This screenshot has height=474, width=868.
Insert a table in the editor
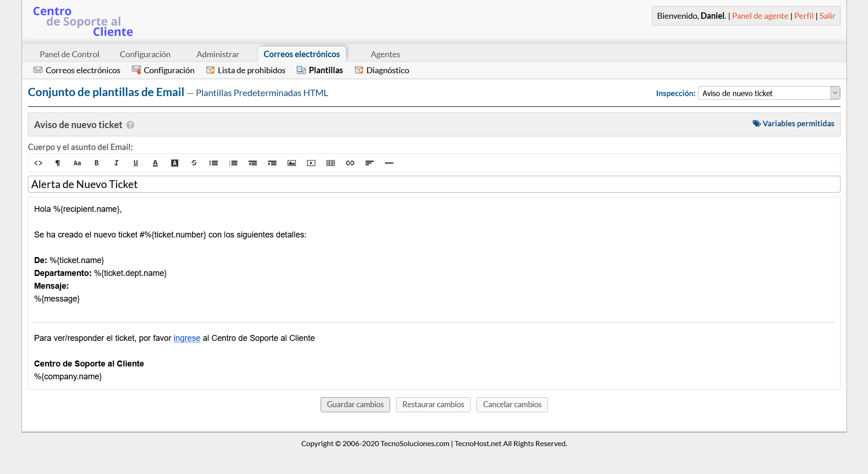[x=331, y=163]
